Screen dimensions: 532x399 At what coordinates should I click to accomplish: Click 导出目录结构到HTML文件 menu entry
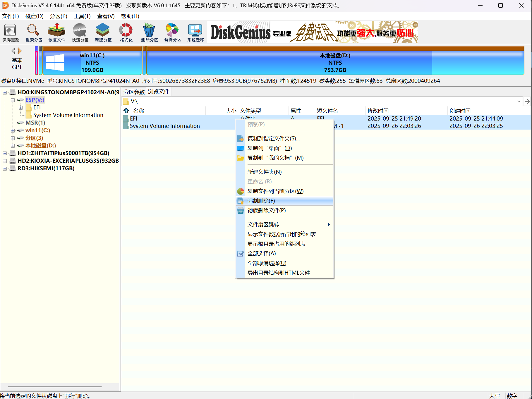tap(284, 273)
